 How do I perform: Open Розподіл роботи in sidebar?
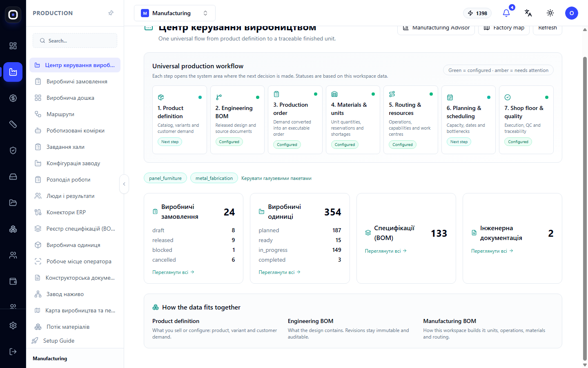coord(75,180)
